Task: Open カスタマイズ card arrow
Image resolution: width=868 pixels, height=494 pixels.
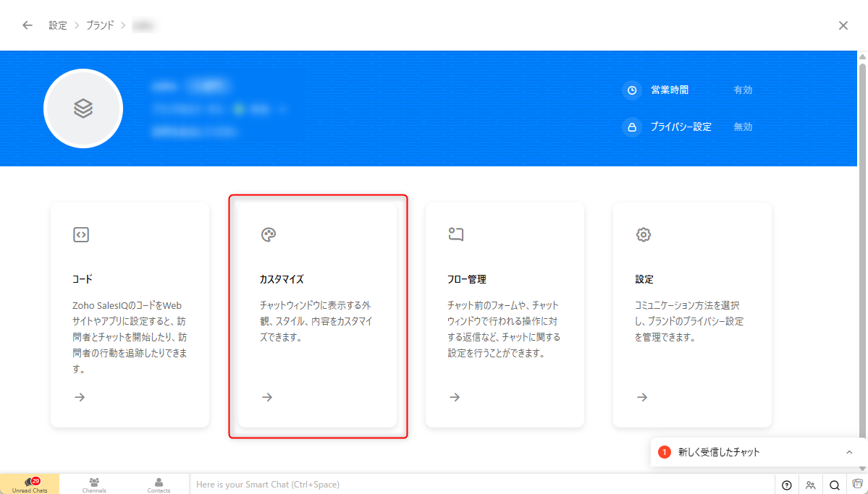Action: coord(267,397)
